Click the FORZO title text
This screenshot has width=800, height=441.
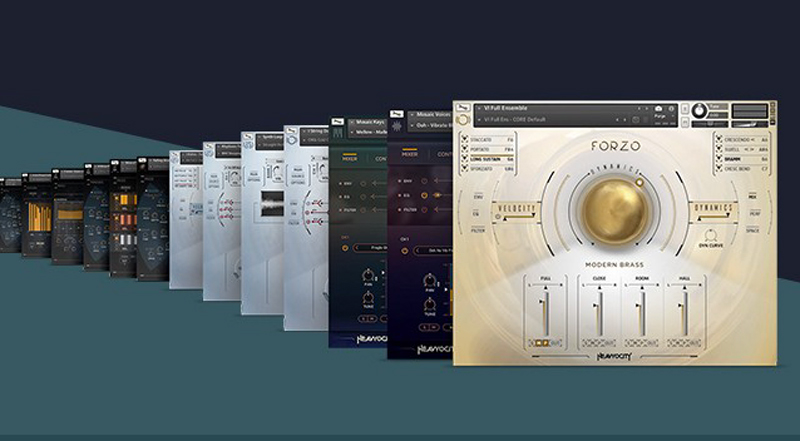(616, 146)
